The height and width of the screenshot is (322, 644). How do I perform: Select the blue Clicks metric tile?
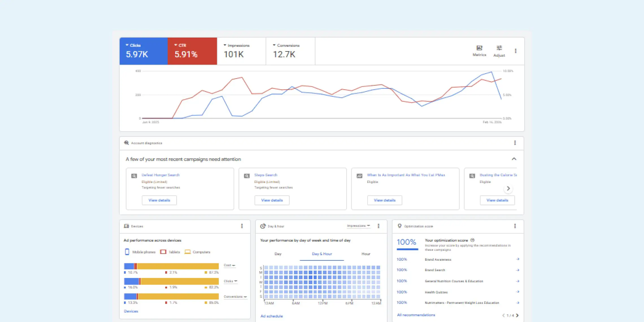(143, 51)
